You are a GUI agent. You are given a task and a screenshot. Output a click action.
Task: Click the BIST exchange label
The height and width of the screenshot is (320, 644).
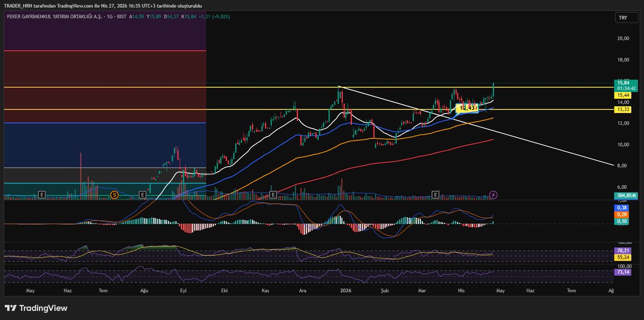tap(121, 17)
